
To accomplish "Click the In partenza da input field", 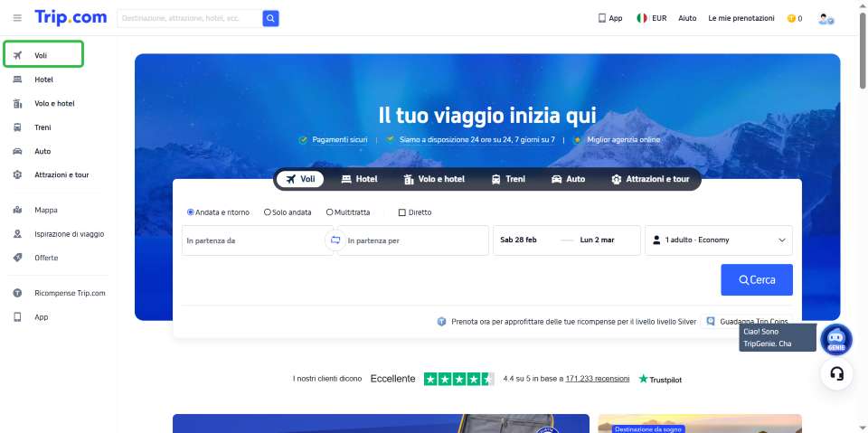I will pyautogui.click(x=253, y=240).
